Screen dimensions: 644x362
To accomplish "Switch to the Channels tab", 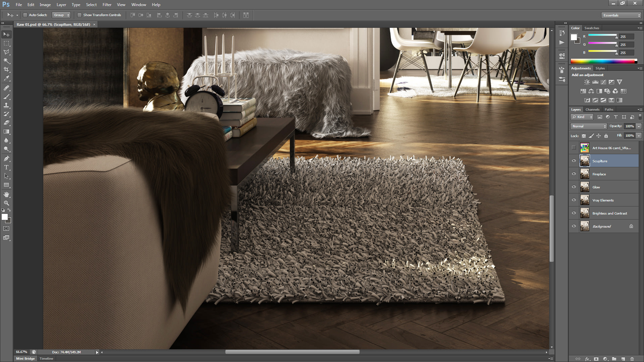I will pos(592,110).
